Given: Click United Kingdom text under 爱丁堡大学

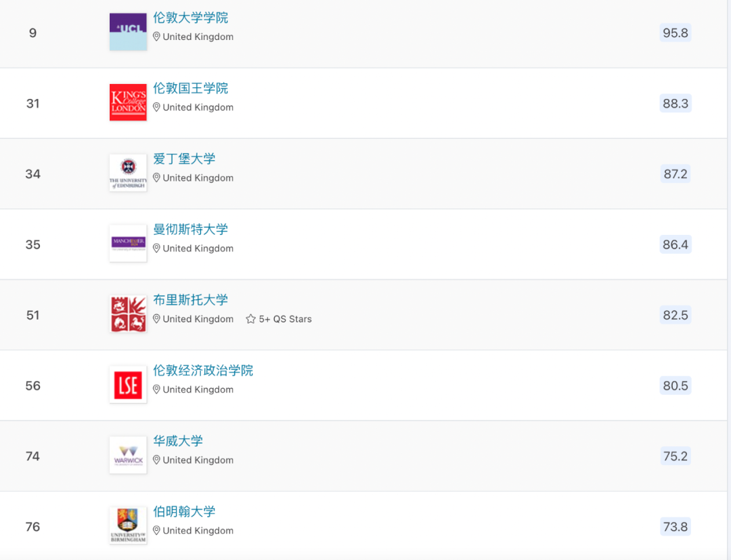Looking at the screenshot, I should (x=198, y=177).
